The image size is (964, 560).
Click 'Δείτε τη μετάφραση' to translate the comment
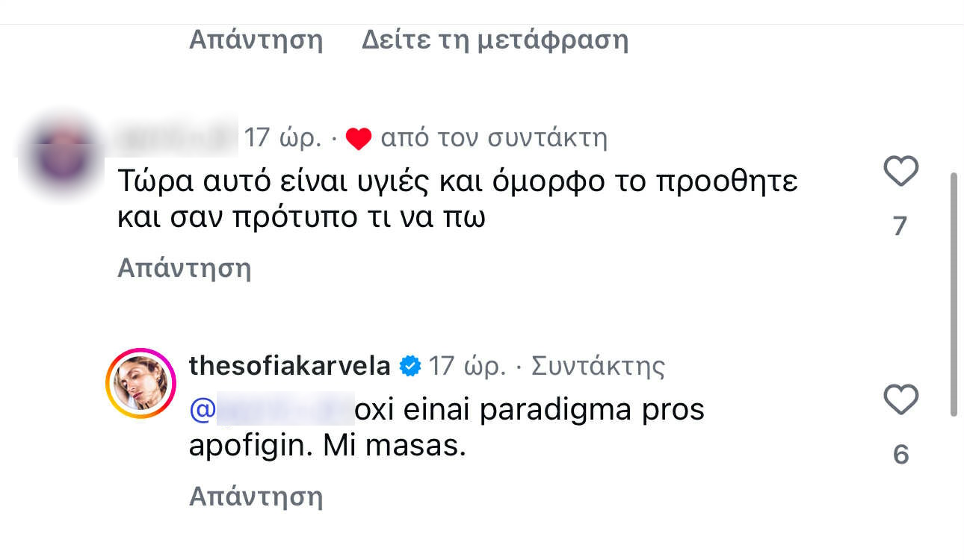click(495, 40)
